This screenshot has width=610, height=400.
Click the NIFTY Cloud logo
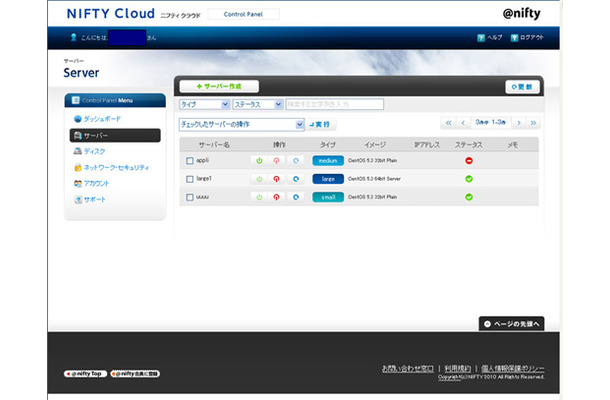click(x=111, y=14)
